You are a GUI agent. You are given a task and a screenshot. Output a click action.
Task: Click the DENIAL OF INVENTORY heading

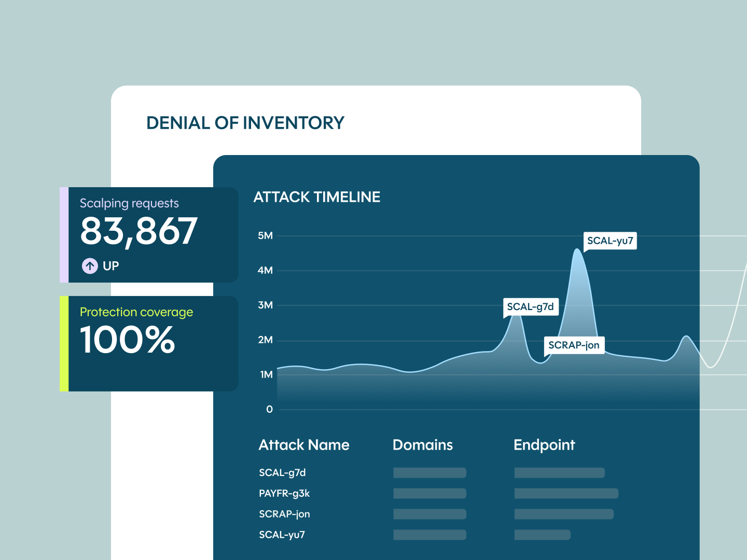pyautogui.click(x=245, y=123)
